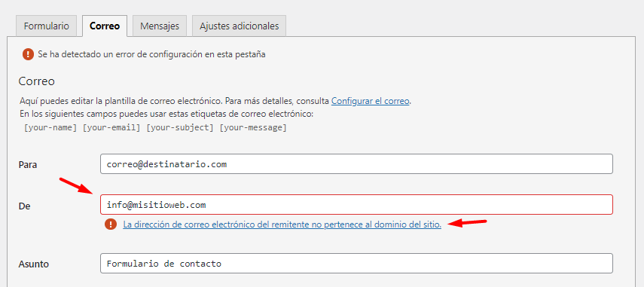Click the De field label

point(25,206)
